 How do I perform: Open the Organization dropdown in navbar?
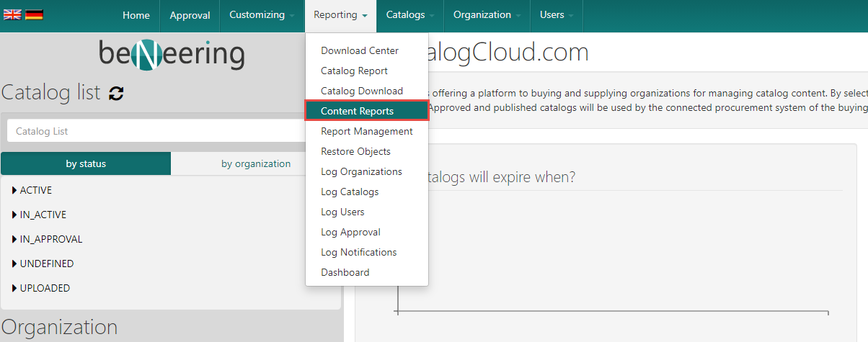(x=487, y=15)
